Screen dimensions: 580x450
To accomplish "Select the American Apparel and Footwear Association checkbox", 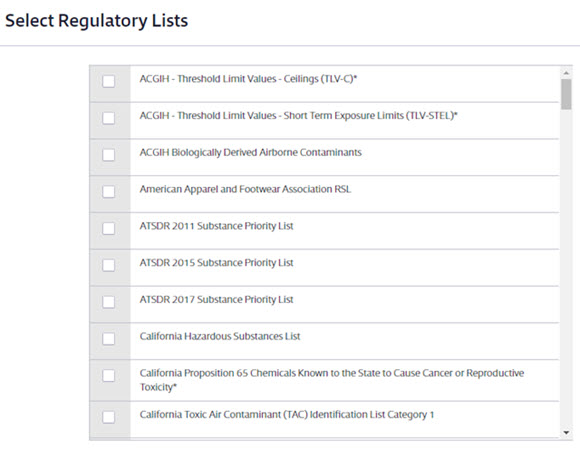I will point(108,192).
